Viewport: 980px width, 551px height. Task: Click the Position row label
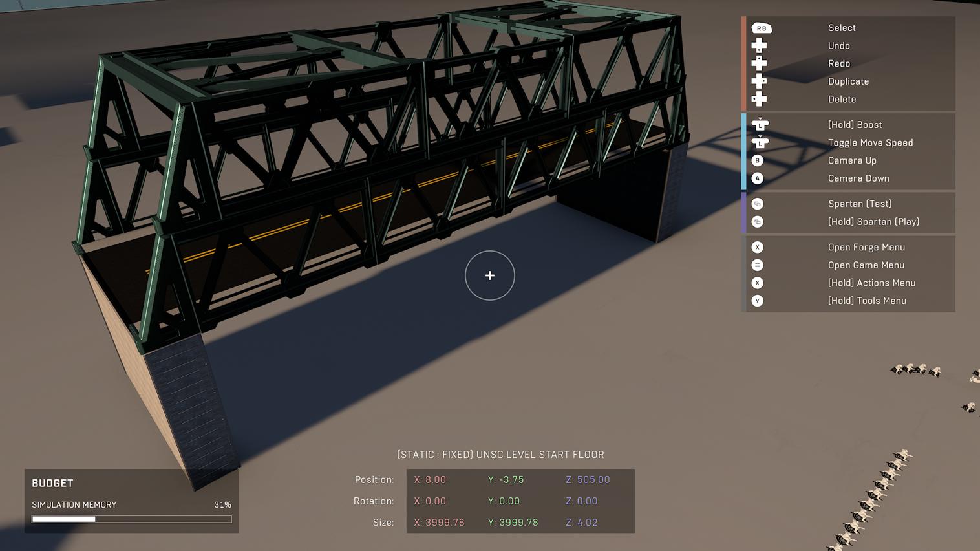pyautogui.click(x=374, y=480)
